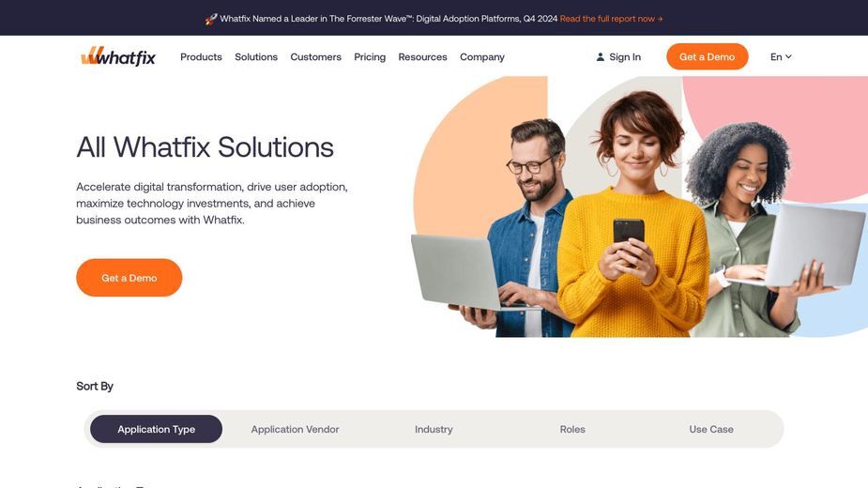Click the Whatfix logo
Image resolution: width=868 pixels, height=488 pixels.
118,56
